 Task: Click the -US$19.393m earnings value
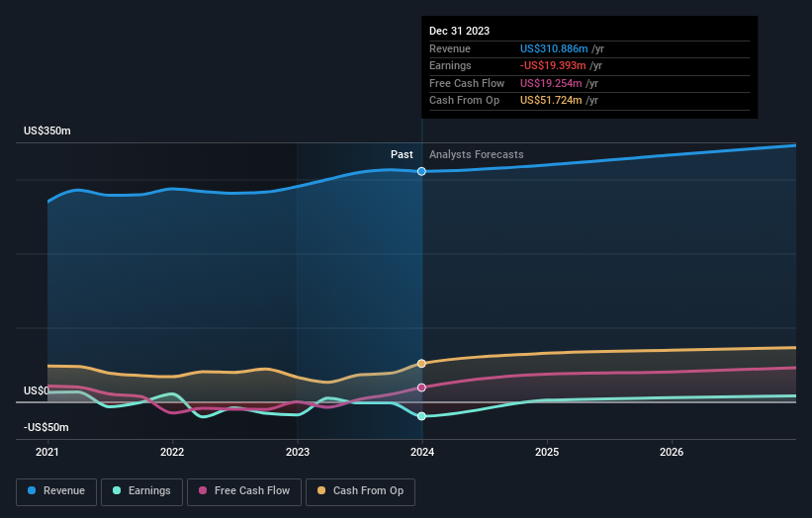[553, 65]
